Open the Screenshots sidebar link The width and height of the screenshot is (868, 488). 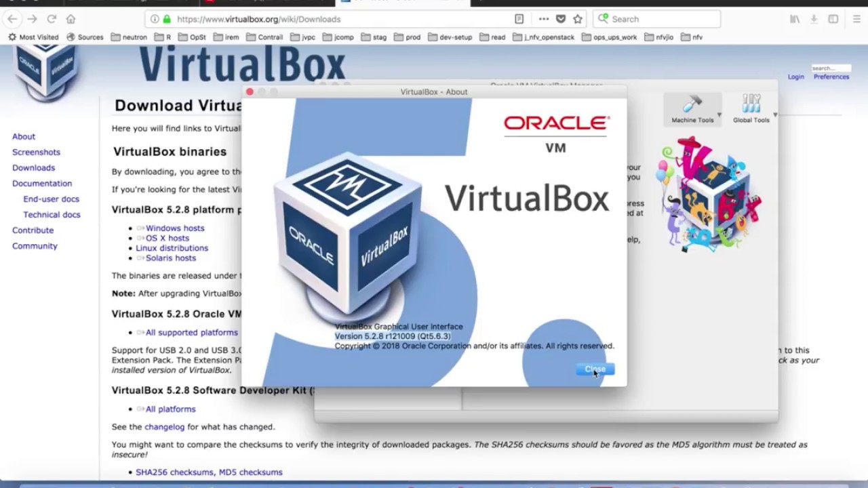coord(36,152)
